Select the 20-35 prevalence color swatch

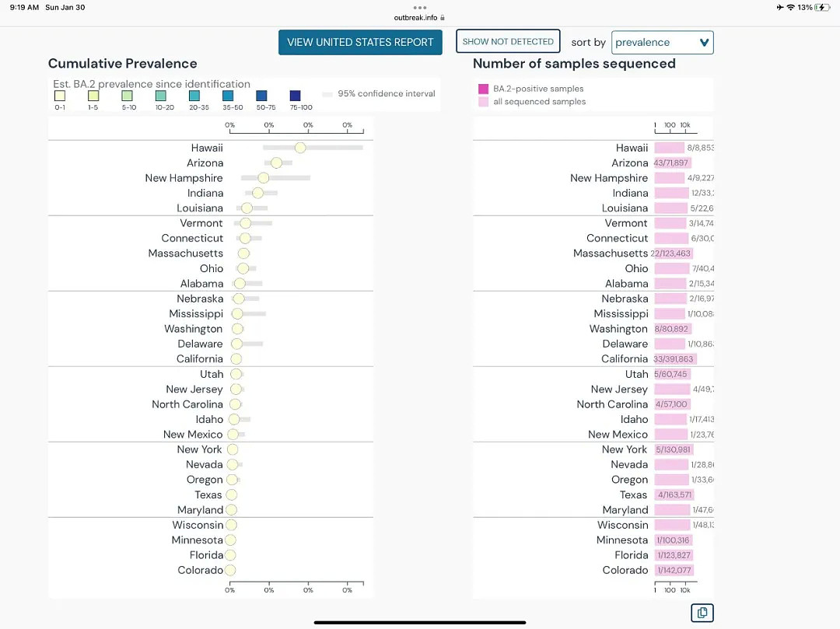point(194,96)
